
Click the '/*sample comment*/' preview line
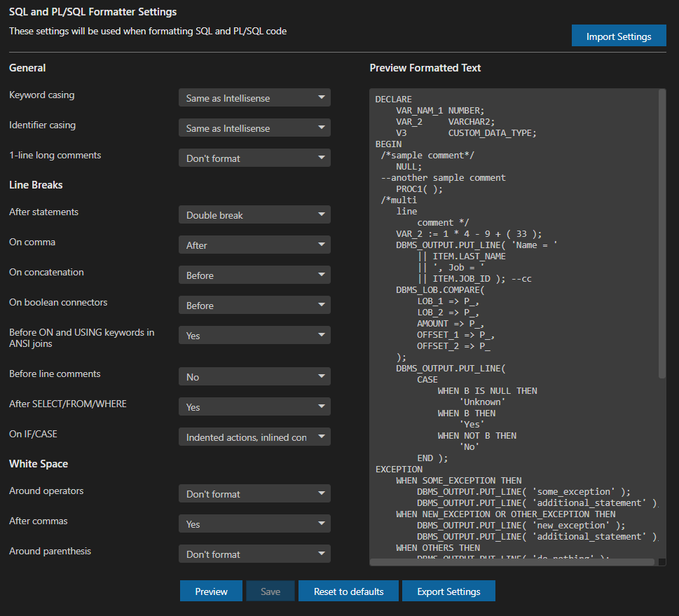pos(427,156)
